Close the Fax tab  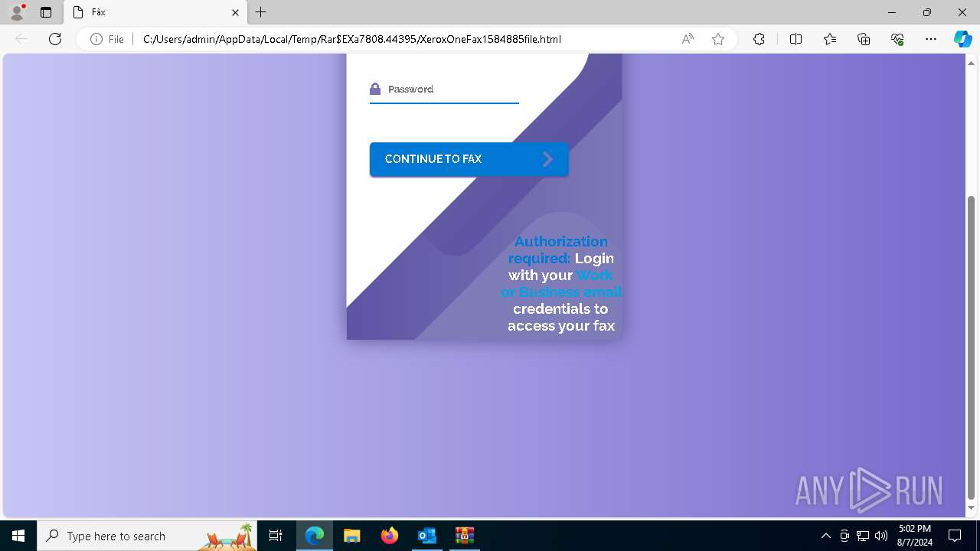click(x=235, y=12)
